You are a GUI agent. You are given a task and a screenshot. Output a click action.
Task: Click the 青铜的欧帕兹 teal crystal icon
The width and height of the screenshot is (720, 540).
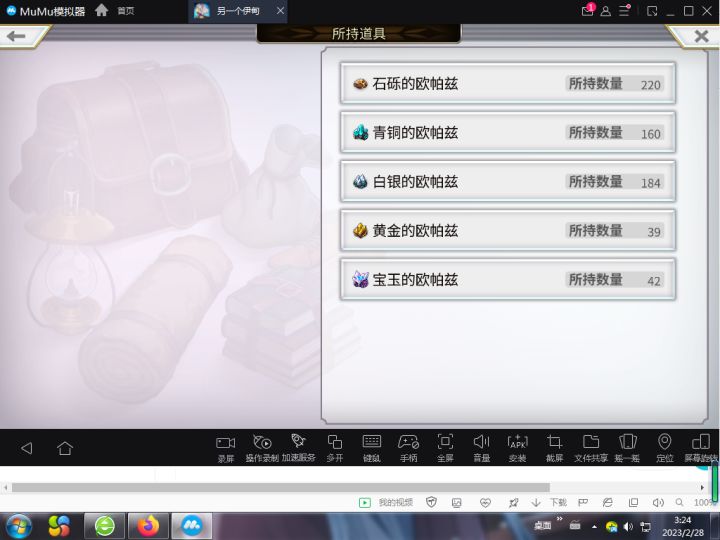tap(360, 132)
